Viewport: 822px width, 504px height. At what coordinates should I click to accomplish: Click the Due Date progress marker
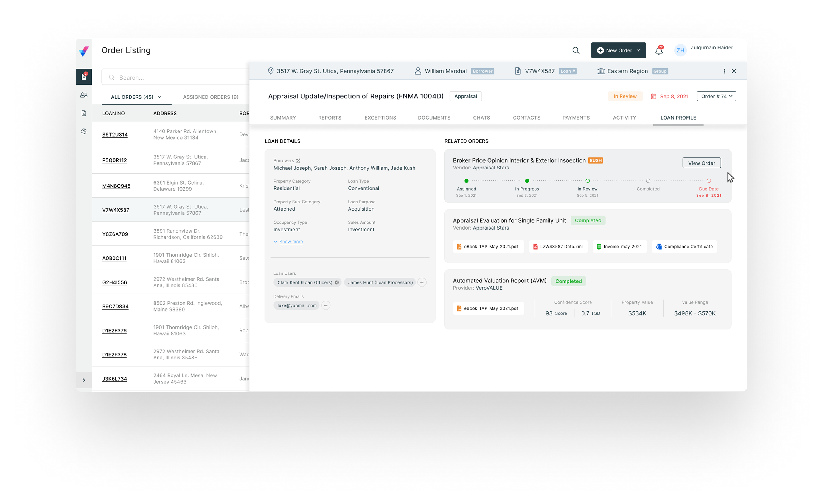pyautogui.click(x=709, y=181)
